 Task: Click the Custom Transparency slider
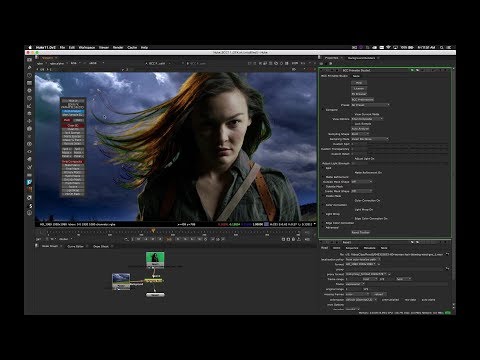click(x=408, y=149)
